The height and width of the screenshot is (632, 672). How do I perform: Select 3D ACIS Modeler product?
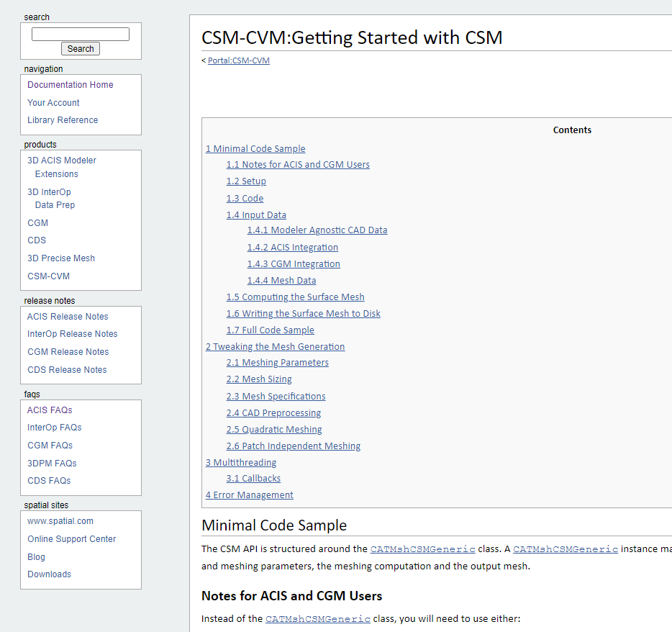coord(62,161)
